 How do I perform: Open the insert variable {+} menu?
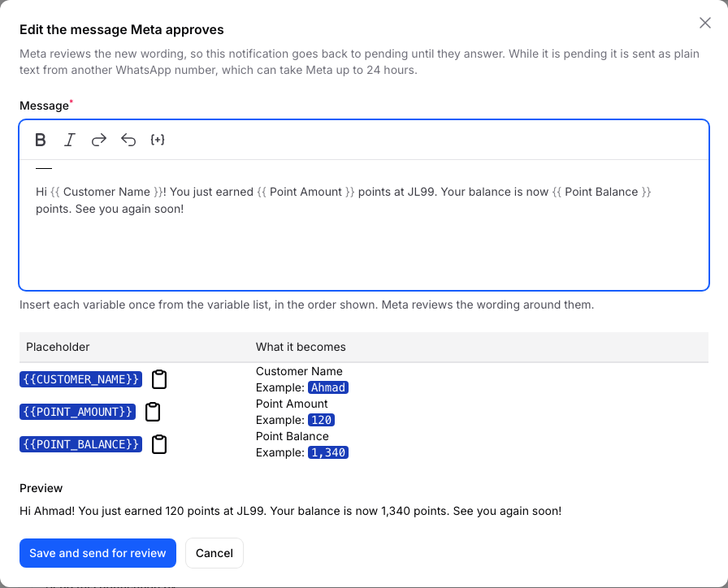coord(158,140)
